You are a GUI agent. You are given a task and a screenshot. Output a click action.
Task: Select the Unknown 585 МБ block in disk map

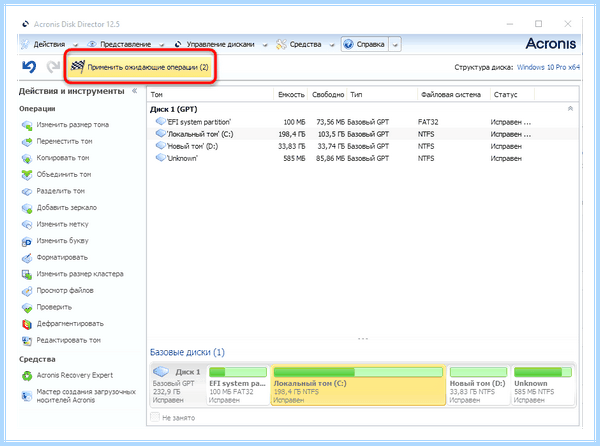[x=543, y=385]
